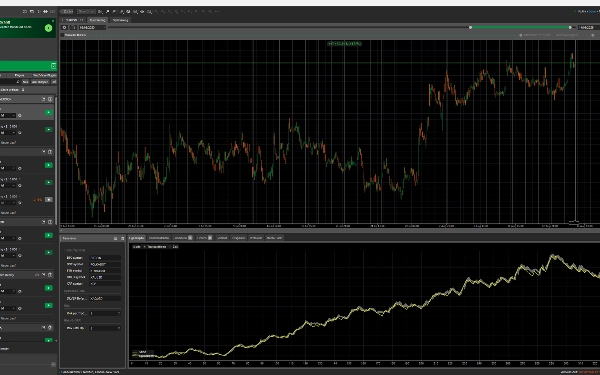Open the second-to-last dropdown in Parameters panel
Screen dimensions: 600x375
pyautogui.click(x=105, y=313)
